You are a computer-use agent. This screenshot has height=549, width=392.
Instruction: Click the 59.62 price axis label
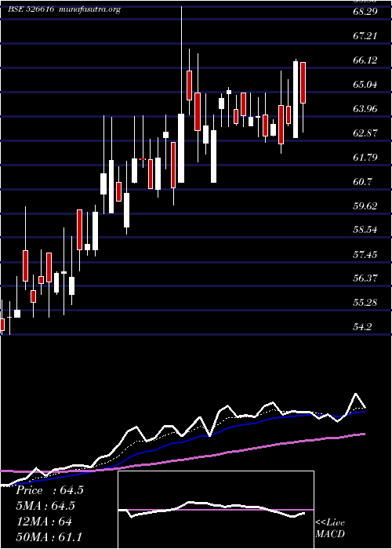(365, 205)
